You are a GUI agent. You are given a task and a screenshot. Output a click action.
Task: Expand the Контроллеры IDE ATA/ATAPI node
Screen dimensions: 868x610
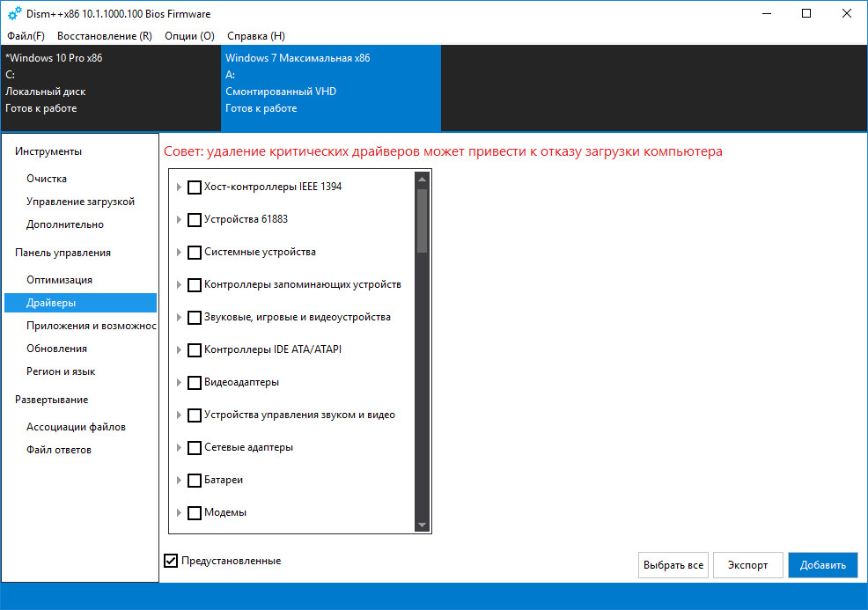point(179,350)
